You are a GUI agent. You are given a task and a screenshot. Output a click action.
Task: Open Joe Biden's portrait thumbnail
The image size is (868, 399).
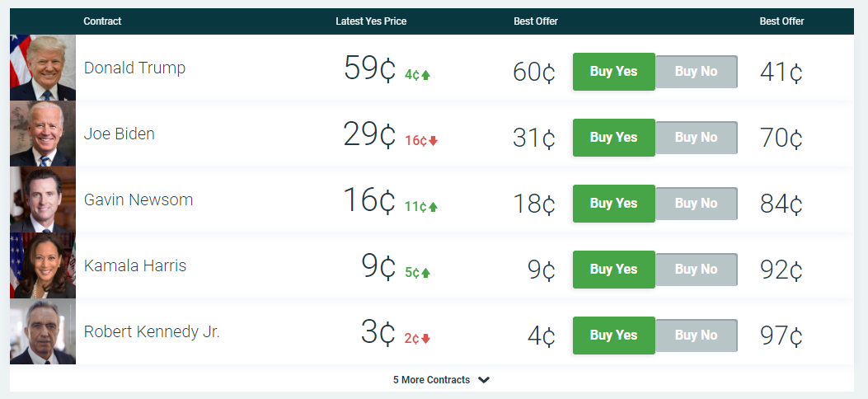click(43, 134)
